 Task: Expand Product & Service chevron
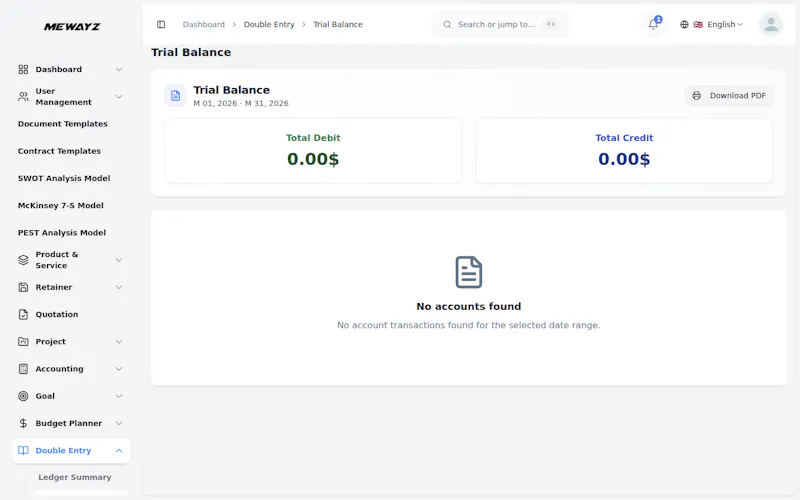point(119,260)
